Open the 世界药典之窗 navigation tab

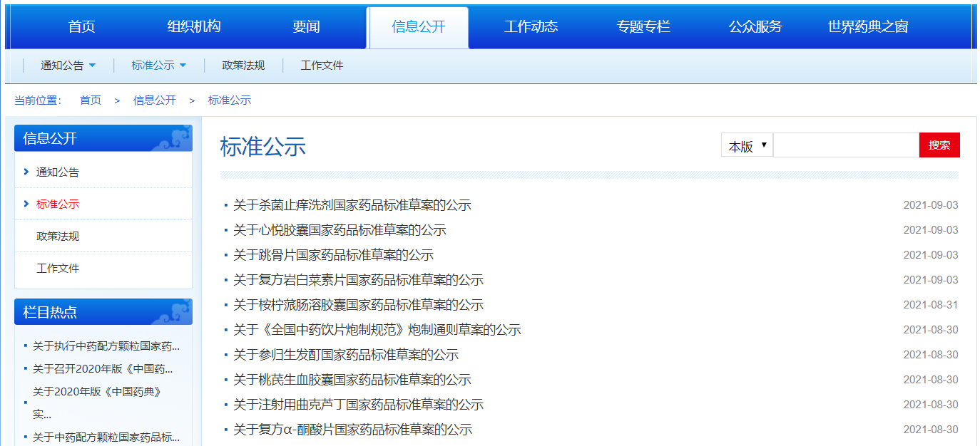pyautogui.click(x=867, y=27)
